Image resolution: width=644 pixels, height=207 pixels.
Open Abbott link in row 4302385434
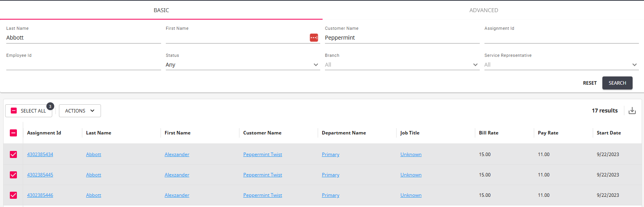[x=94, y=154]
